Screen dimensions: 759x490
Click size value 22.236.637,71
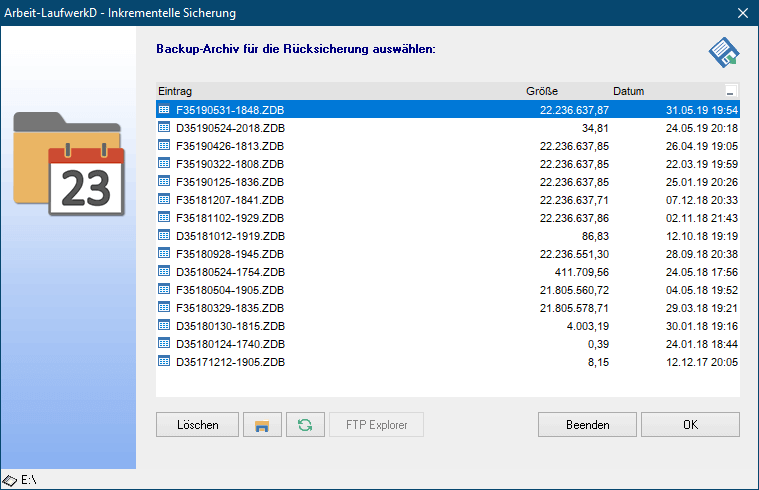point(574,200)
